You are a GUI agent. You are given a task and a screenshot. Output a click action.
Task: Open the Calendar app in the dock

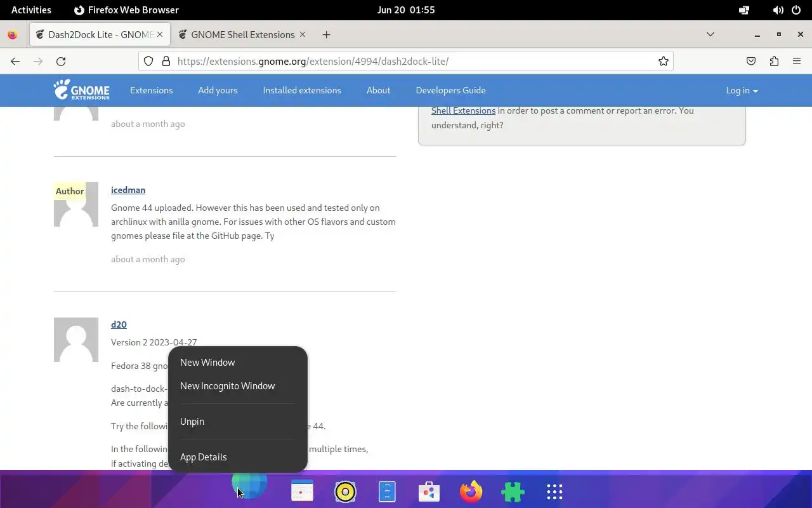(302, 491)
